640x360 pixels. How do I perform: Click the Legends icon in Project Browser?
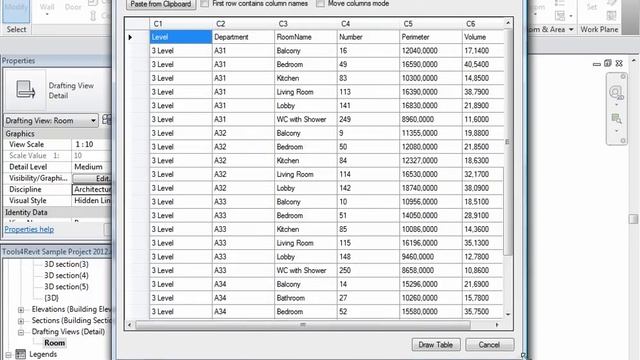tap(20, 354)
